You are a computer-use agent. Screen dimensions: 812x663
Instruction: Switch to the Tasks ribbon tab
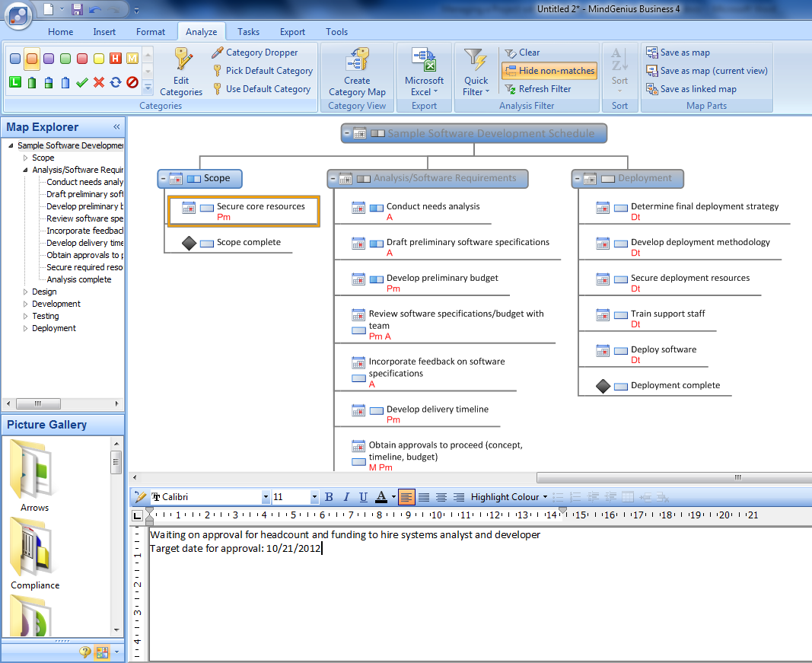point(249,32)
